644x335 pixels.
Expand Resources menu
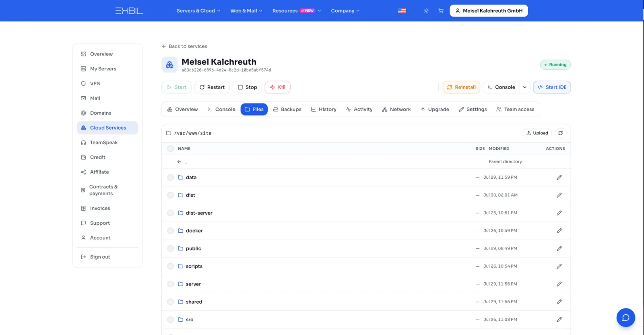[297, 11]
